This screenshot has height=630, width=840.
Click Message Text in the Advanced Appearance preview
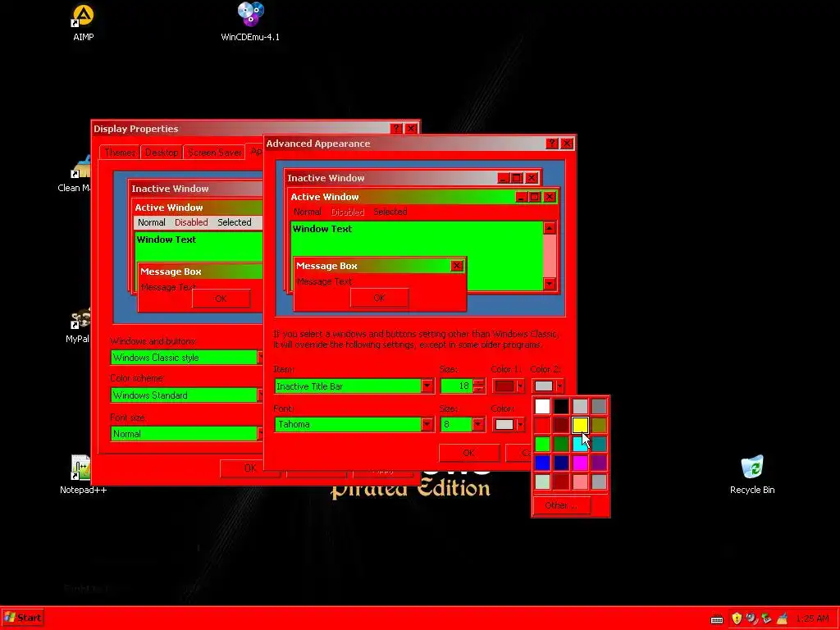coord(324,281)
